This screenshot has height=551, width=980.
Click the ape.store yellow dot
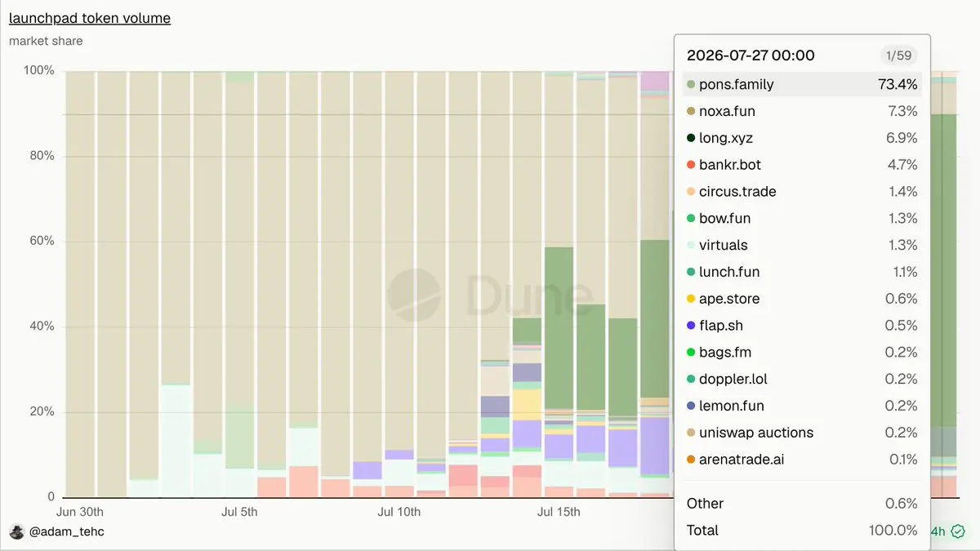point(691,299)
